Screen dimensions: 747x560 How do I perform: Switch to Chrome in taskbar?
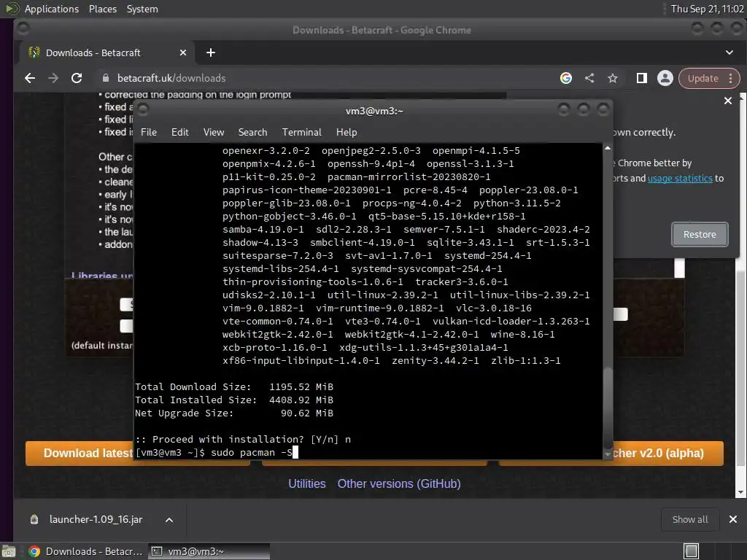tap(86, 551)
